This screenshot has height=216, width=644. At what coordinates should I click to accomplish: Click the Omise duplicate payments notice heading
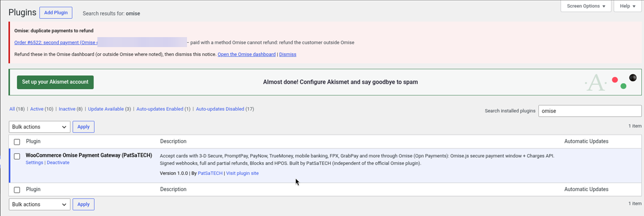tap(54, 30)
